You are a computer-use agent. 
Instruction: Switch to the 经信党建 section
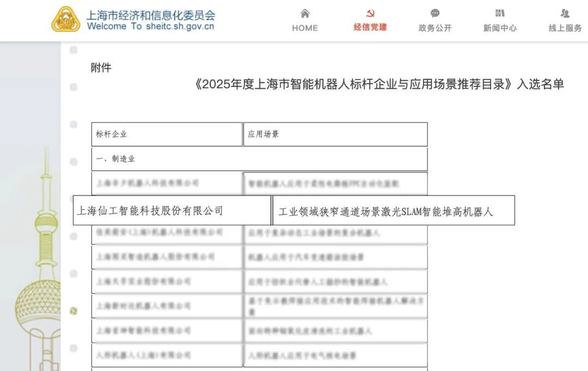[370, 27]
